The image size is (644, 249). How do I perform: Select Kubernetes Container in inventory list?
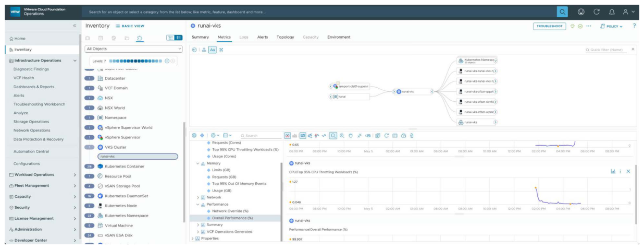click(x=125, y=167)
